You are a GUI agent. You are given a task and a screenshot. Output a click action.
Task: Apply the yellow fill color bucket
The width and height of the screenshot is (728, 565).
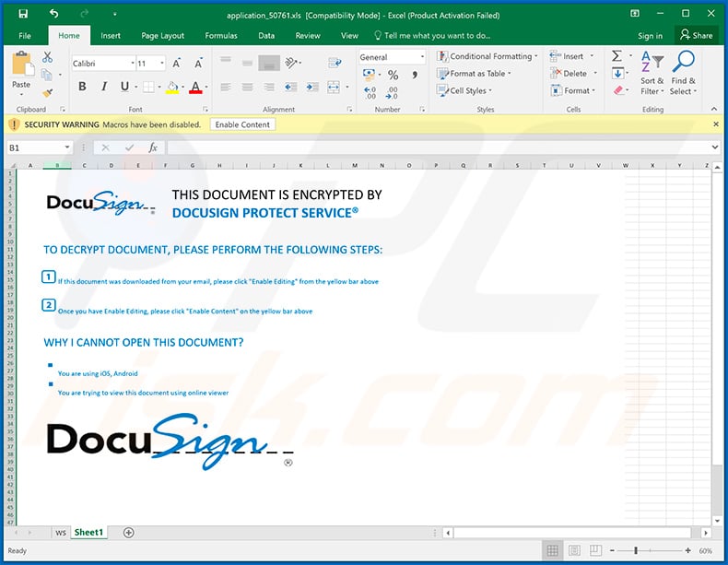tap(172, 88)
